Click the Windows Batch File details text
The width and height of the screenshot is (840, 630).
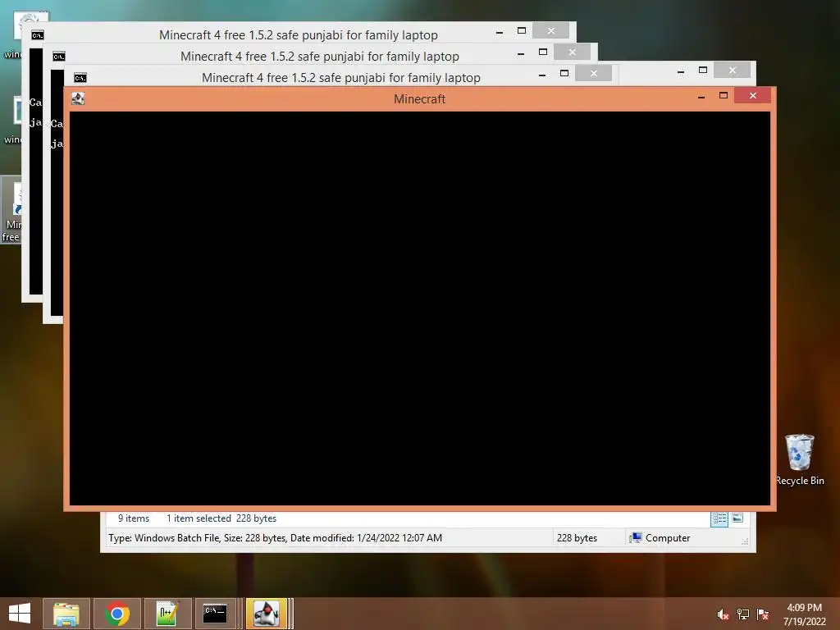[276, 538]
